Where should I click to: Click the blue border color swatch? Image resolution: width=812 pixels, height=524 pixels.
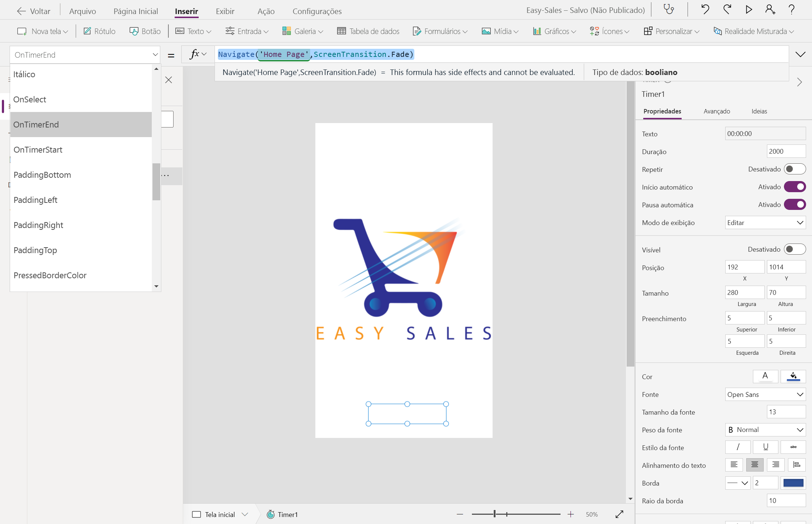[x=793, y=483]
